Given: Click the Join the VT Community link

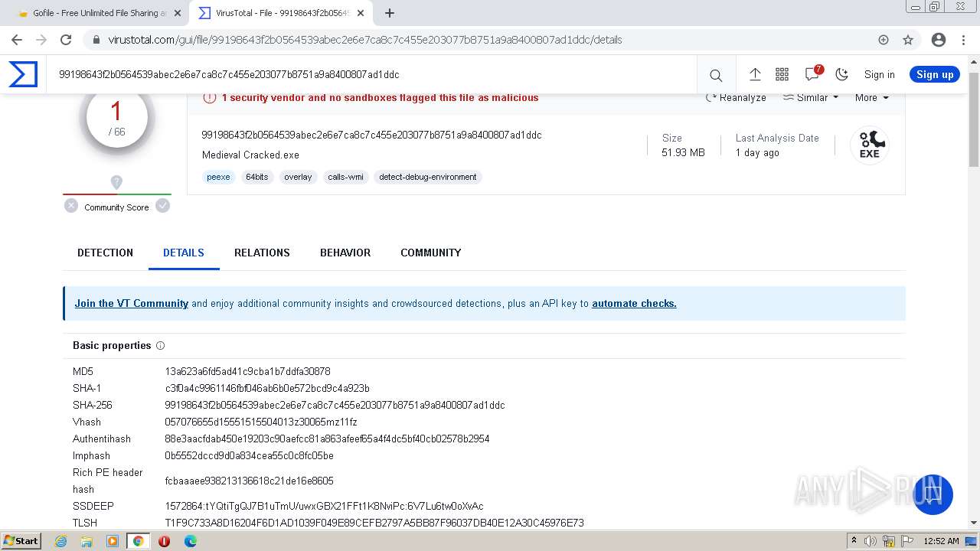Looking at the screenshot, I should coord(131,303).
